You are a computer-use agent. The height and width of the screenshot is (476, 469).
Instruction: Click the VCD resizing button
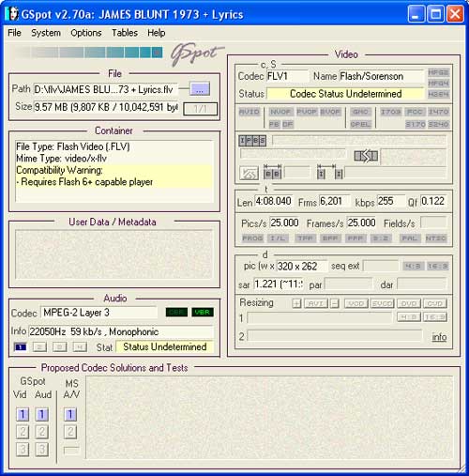(x=356, y=303)
